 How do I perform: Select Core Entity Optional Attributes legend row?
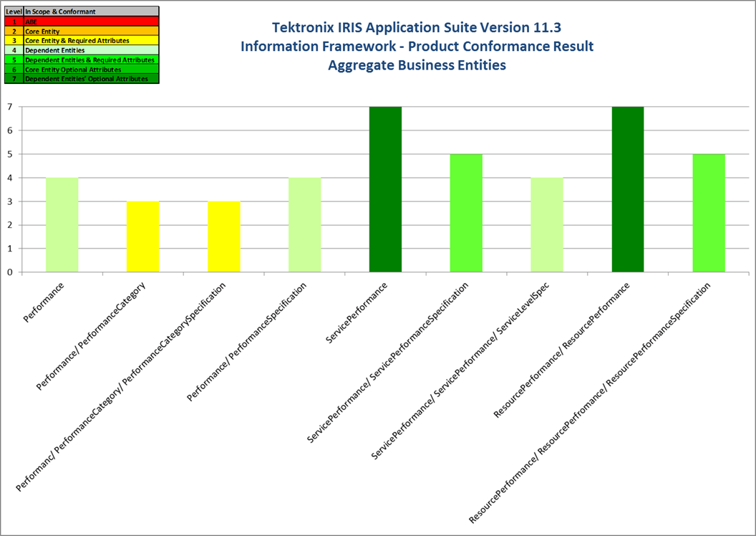click(82, 70)
